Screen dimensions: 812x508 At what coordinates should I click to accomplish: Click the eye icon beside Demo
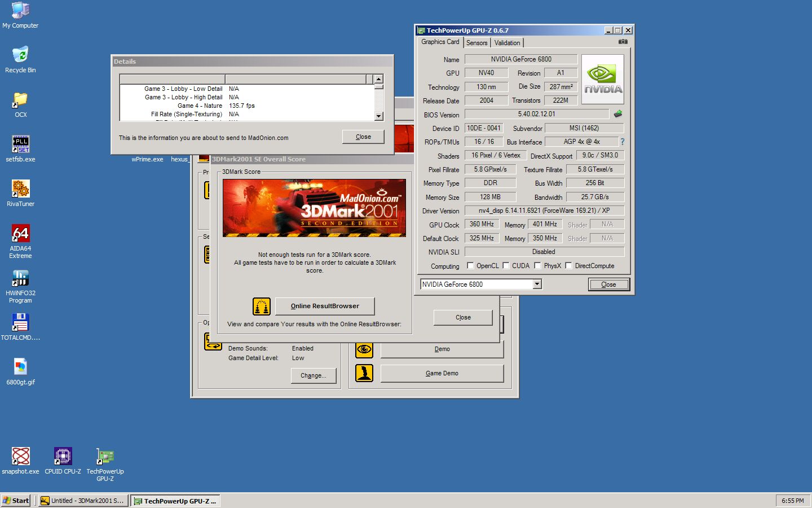(x=364, y=349)
